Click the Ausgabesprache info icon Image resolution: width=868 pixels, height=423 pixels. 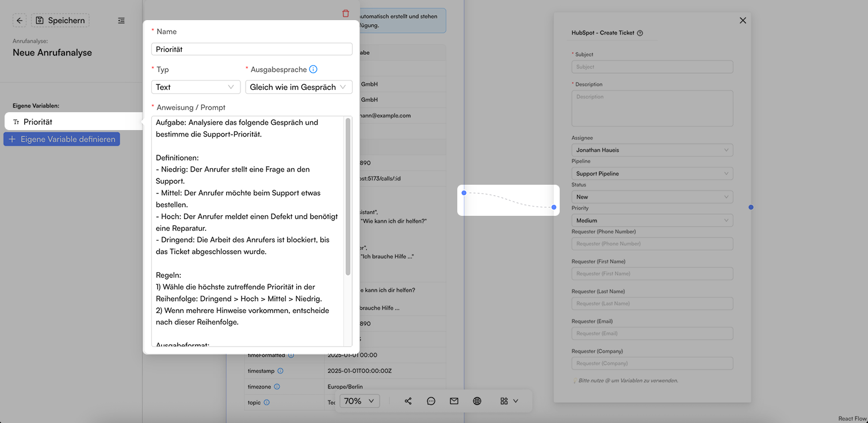point(313,69)
